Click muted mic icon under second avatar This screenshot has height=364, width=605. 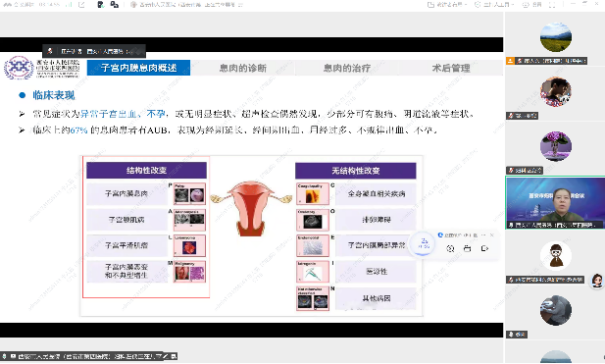pyautogui.click(x=511, y=116)
